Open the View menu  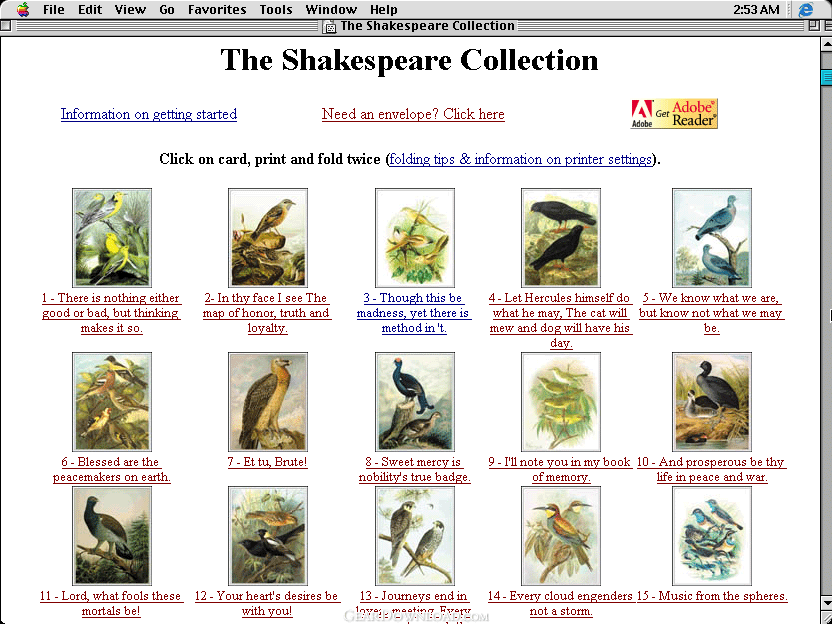pyautogui.click(x=131, y=10)
